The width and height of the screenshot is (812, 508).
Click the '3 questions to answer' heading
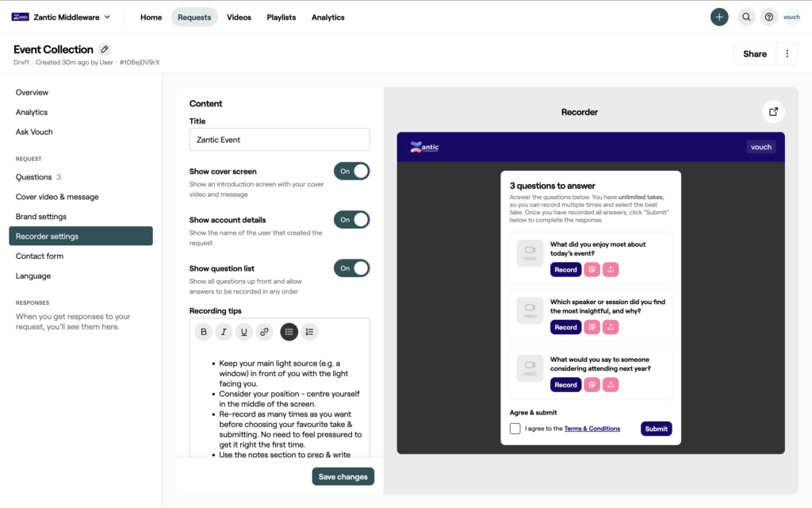[552, 186]
